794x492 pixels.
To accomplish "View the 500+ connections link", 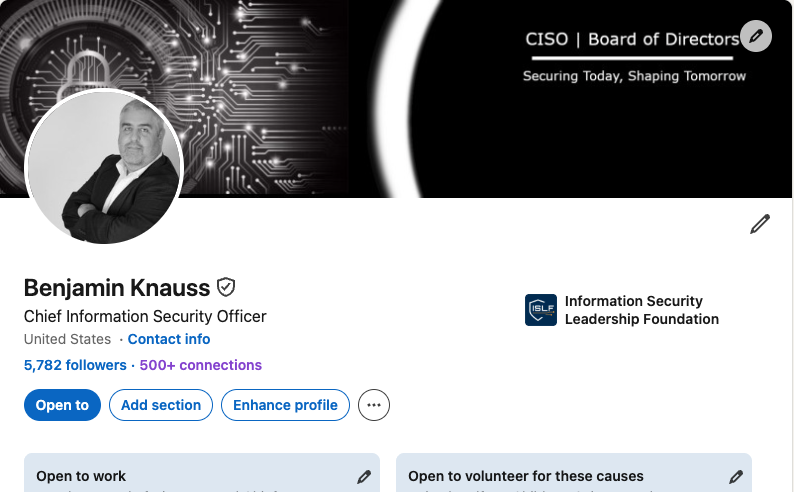I will 201,365.
